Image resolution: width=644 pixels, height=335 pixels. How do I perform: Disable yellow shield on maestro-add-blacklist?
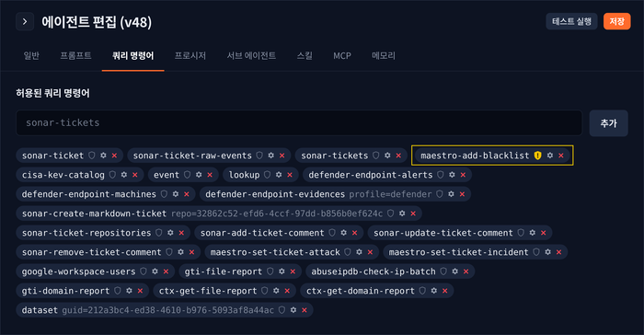click(x=537, y=156)
